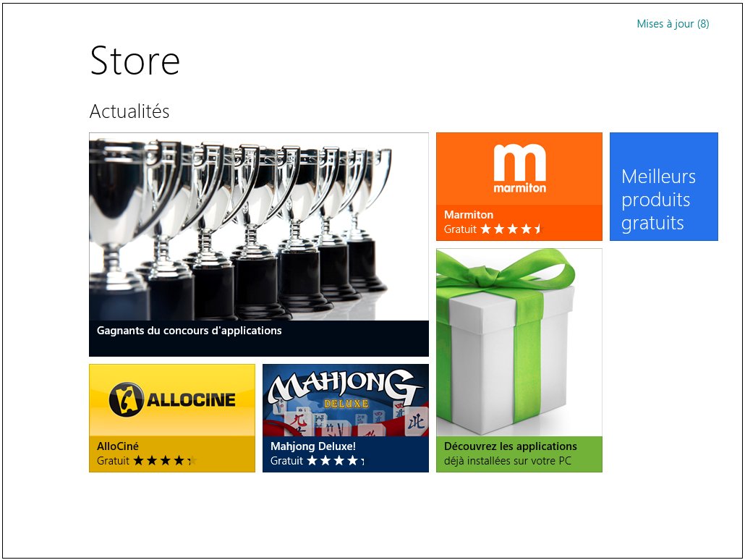This screenshot has width=745, height=560.
Task: Click the trophies photo in contest tile
Action: (259, 226)
